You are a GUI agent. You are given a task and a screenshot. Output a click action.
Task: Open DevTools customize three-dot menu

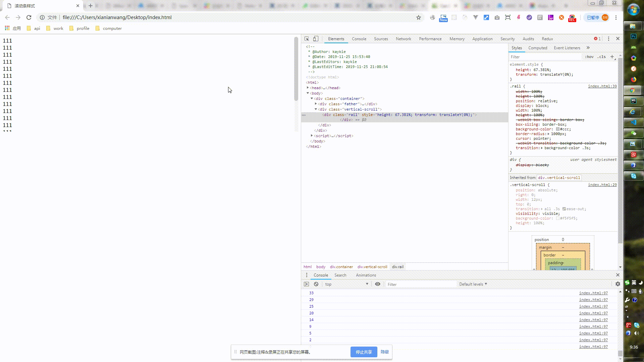point(608,39)
